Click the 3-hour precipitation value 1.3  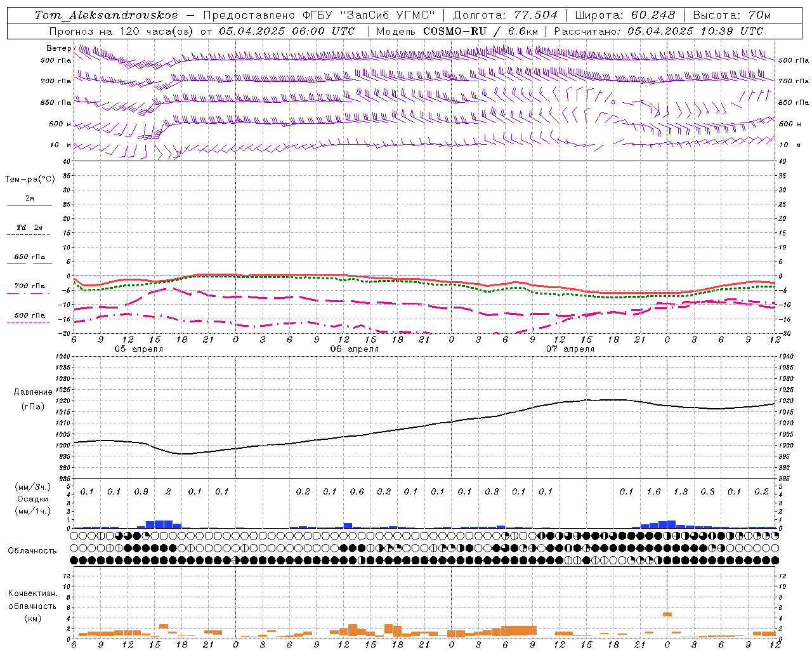point(680,492)
